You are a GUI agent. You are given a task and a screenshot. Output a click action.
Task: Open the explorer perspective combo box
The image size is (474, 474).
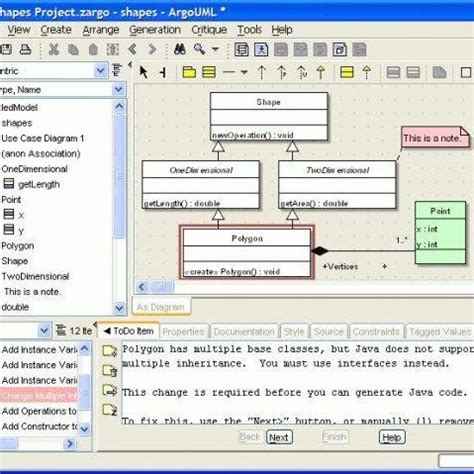pos(54,70)
